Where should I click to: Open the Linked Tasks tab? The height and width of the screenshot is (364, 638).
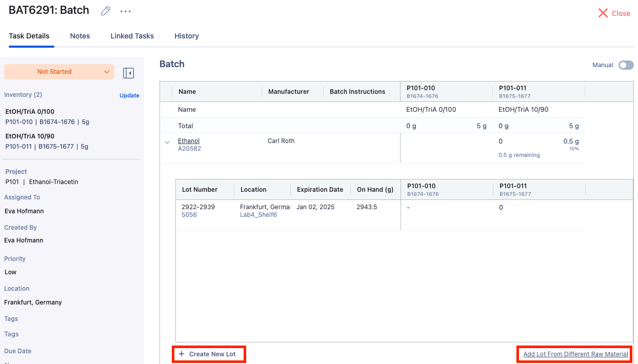click(x=132, y=36)
